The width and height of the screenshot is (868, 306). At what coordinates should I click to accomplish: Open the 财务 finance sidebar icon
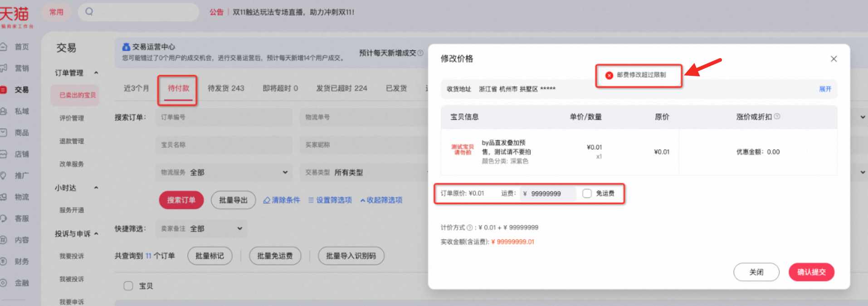[3, 262]
